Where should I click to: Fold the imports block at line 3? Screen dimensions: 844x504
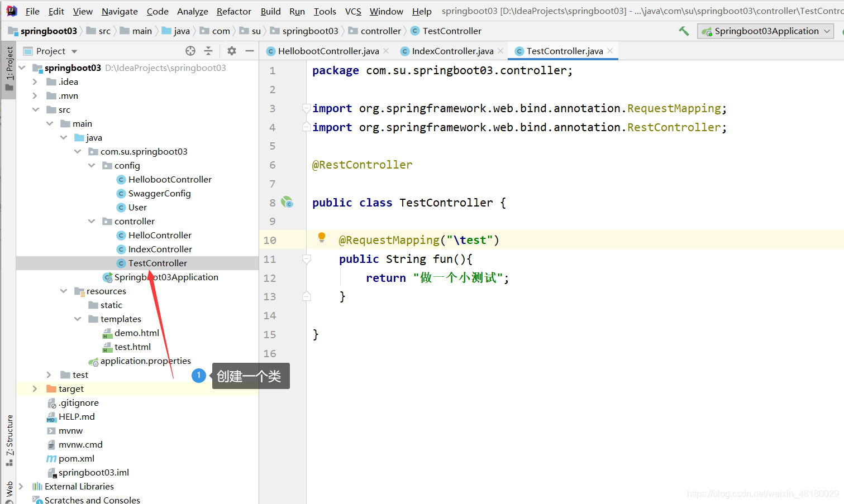(x=306, y=108)
